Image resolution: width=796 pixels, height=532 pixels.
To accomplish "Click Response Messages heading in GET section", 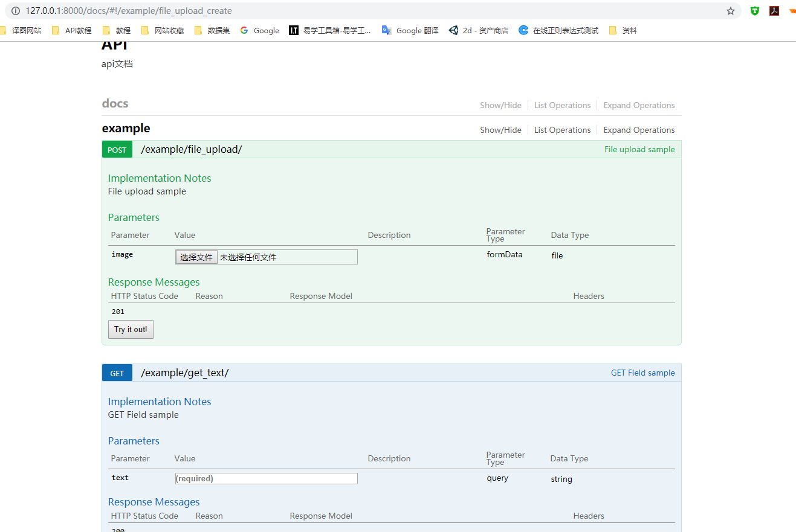I will click(154, 502).
